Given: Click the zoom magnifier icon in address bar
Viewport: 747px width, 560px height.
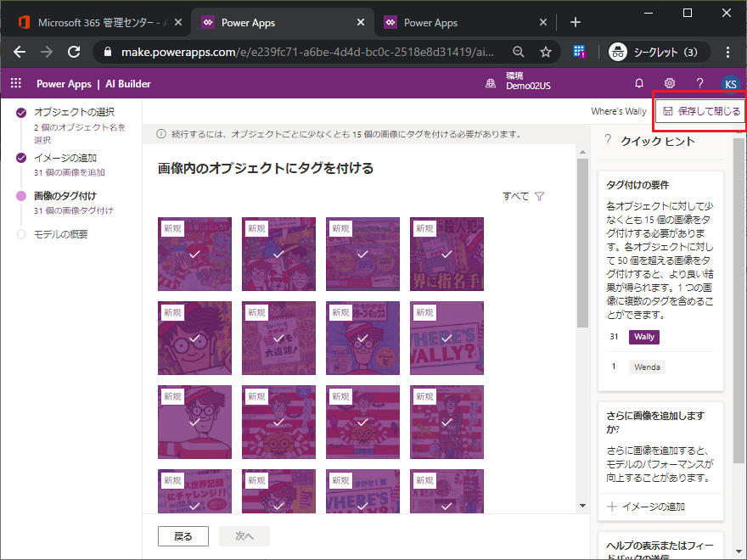Looking at the screenshot, I should pos(519,52).
